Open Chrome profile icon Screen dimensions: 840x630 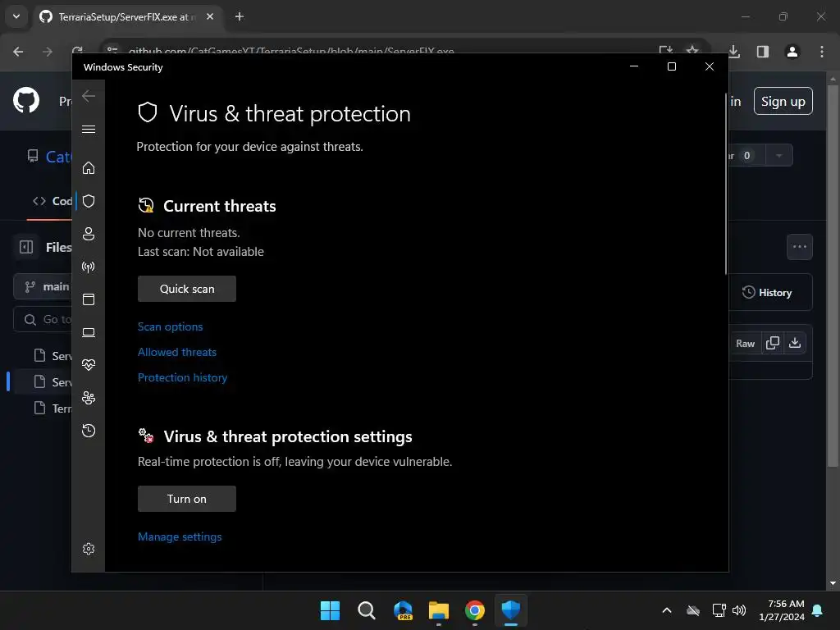(x=792, y=52)
